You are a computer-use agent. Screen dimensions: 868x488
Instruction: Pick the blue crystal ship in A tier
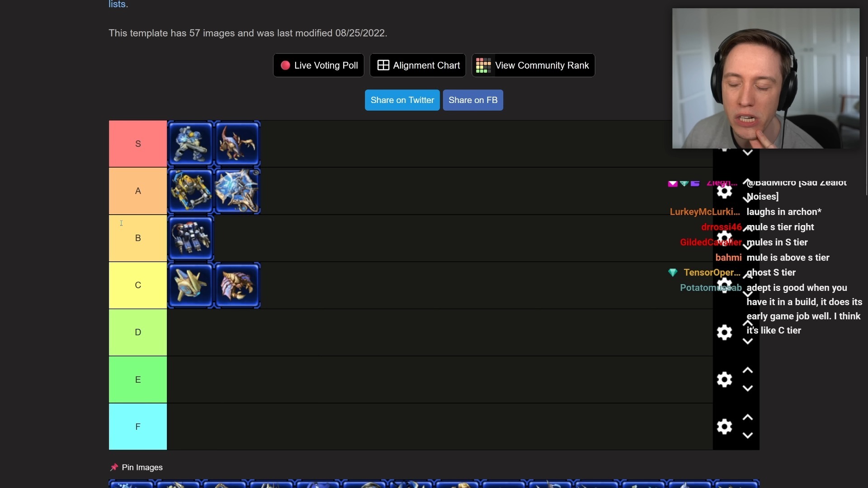(237, 191)
